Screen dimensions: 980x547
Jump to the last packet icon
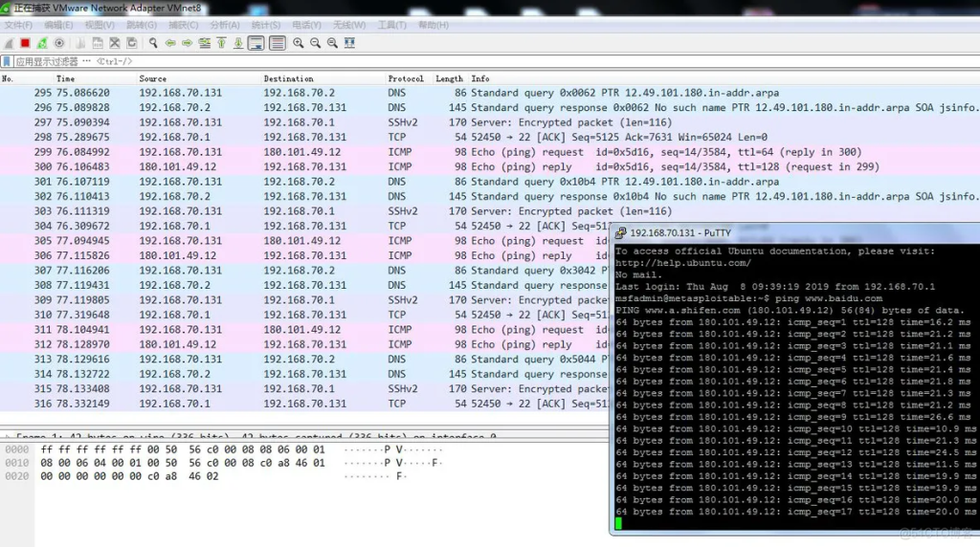click(x=238, y=43)
